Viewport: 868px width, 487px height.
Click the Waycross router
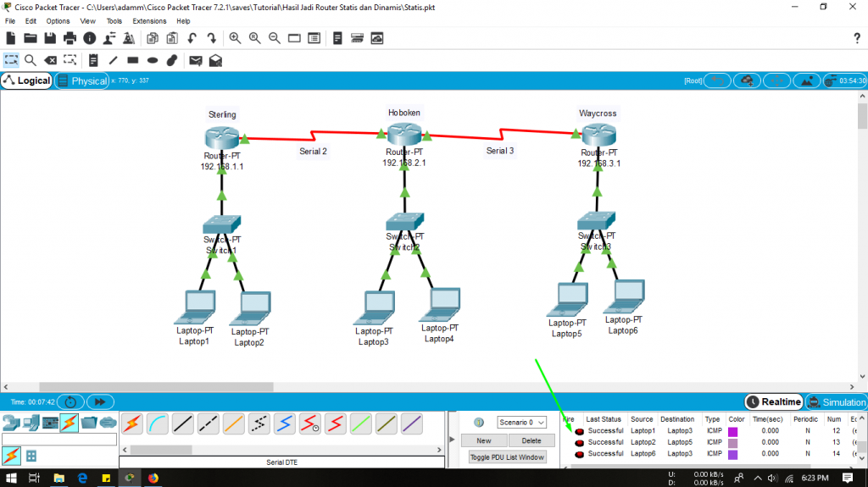click(598, 136)
